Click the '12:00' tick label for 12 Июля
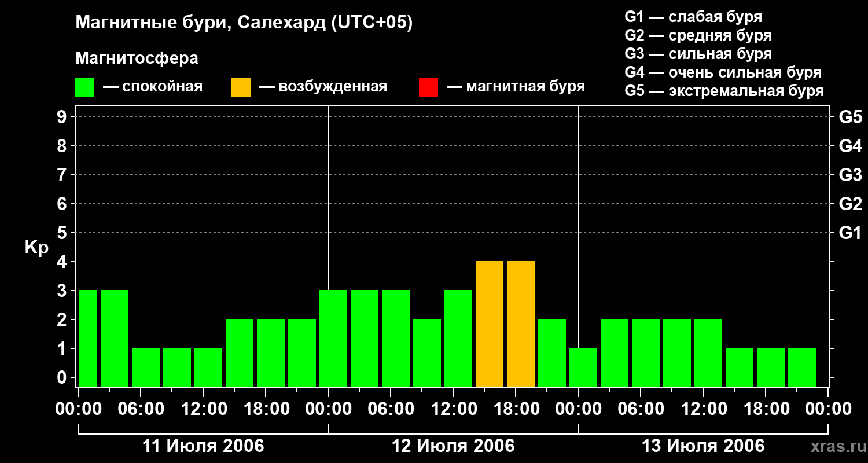Screen dimensions: 868x463 [454, 409]
